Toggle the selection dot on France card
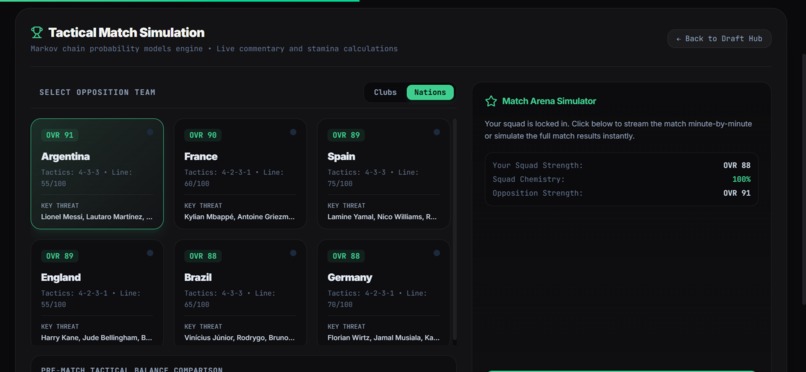The width and height of the screenshot is (806, 372). coord(294,132)
